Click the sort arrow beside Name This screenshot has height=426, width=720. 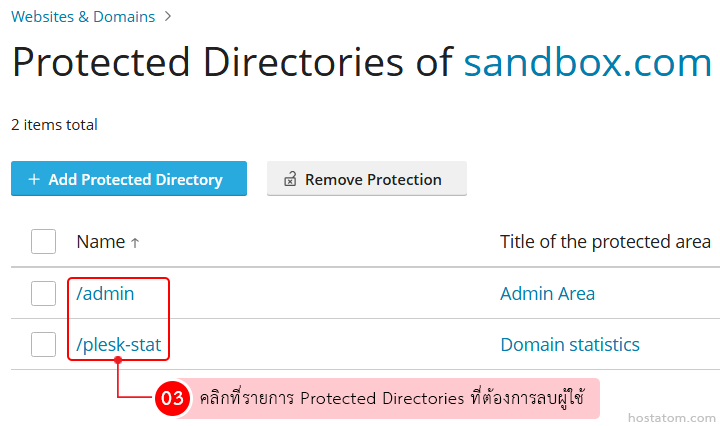(136, 242)
